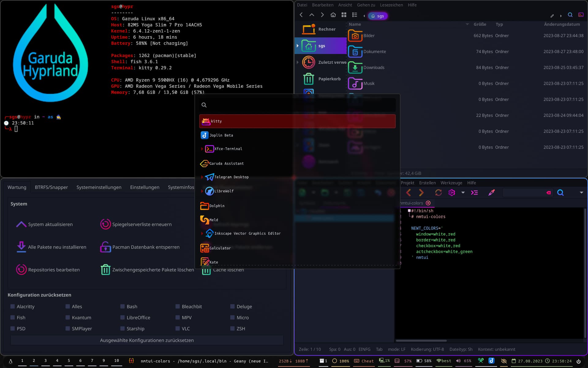Switch to BTRFS/Snapper tab
588x368 pixels.
click(51, 187)
